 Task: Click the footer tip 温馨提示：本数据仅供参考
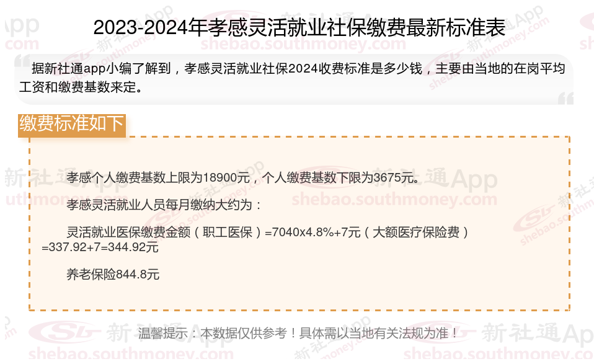[x=298, y=334]
